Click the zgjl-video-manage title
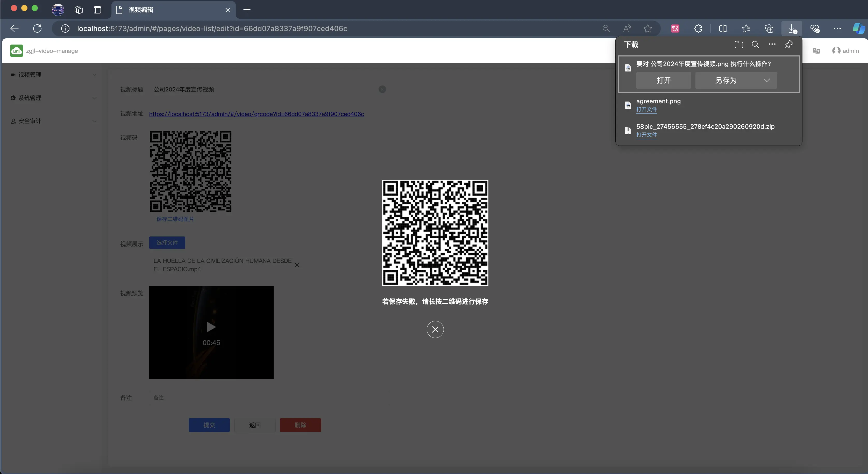The height and width of the screenshot is (474, 868). click(52, 51)
